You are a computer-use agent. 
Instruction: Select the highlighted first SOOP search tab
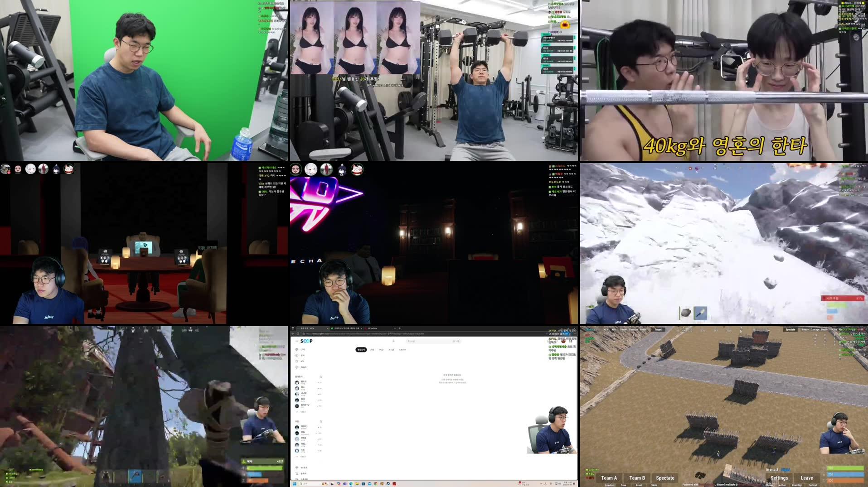coord(361,350)
